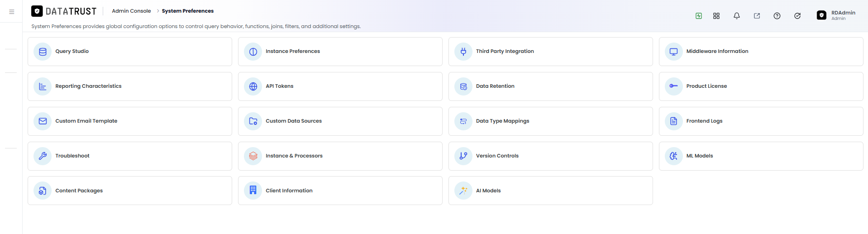Open the hamburger menu icon
868x234 pixels.
point(12,12)
